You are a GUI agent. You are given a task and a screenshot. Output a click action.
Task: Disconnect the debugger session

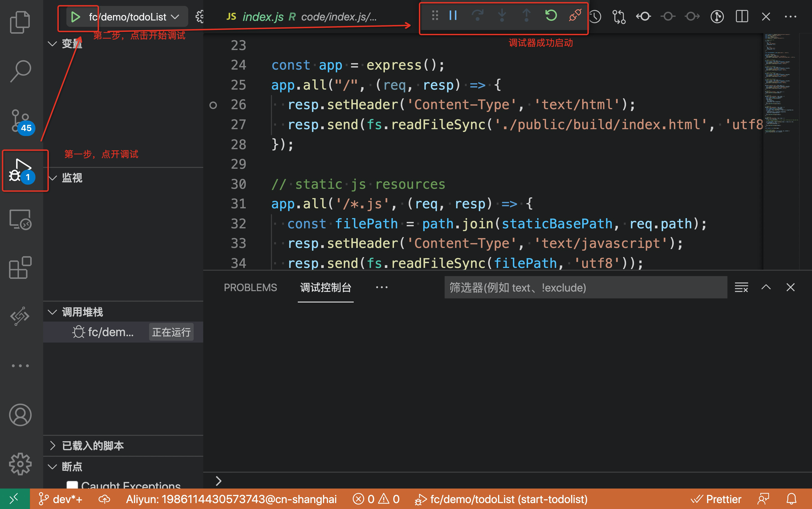tap(575, 15)
